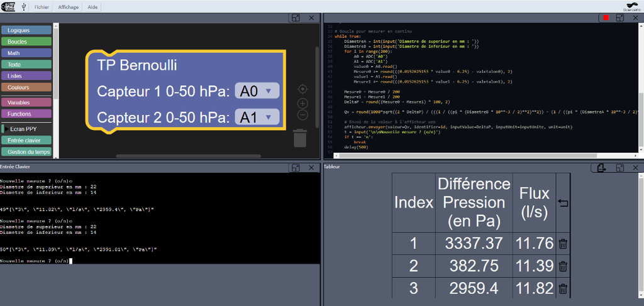Screen dimensions: 644x306
Task: Open the Affichage menu
Action: point(68,7)
